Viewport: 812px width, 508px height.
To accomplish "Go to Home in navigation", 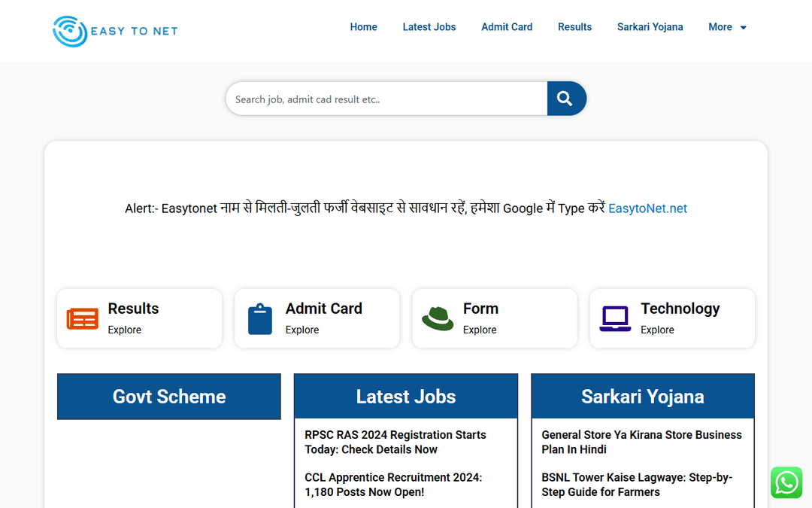I will click(x=364, y=27).
